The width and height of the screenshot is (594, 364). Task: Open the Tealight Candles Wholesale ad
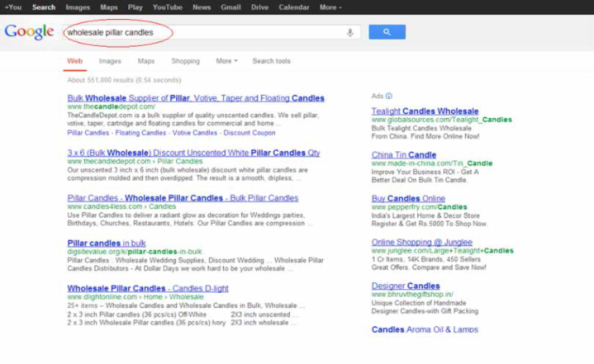coord(425,111)
